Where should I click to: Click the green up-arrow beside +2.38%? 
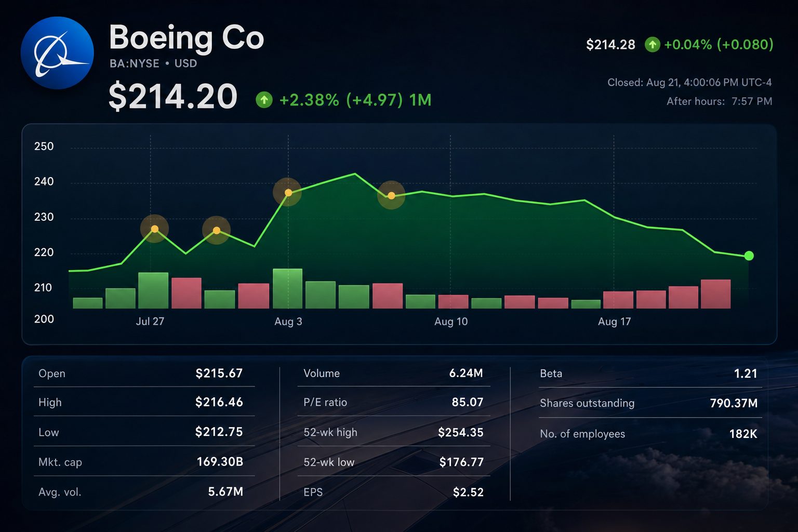click(264, 100)
